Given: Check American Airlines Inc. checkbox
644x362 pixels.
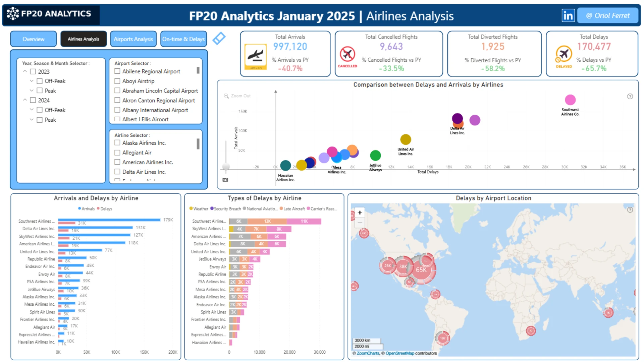Looking at the screenshot, I should [117, 162].
